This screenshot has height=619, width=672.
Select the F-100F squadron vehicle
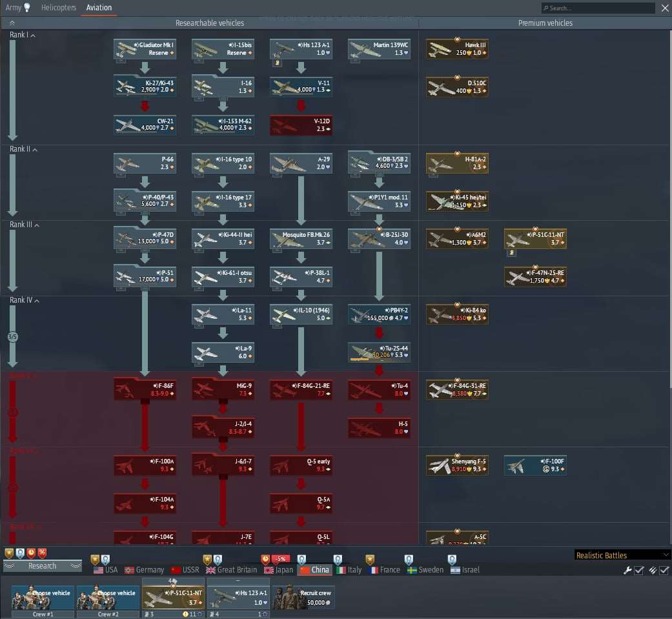[535, 465]
